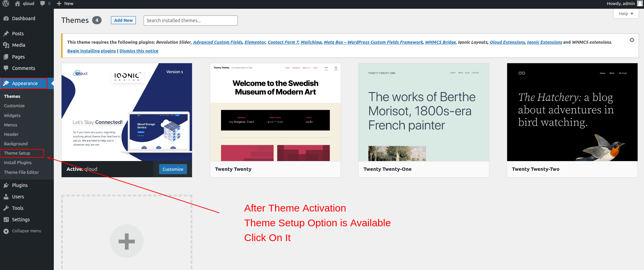Select the Twenty Twenty theme thumbnail
Image resolution: width=644 pixels, height=270 pixels.
pos(275,112)
